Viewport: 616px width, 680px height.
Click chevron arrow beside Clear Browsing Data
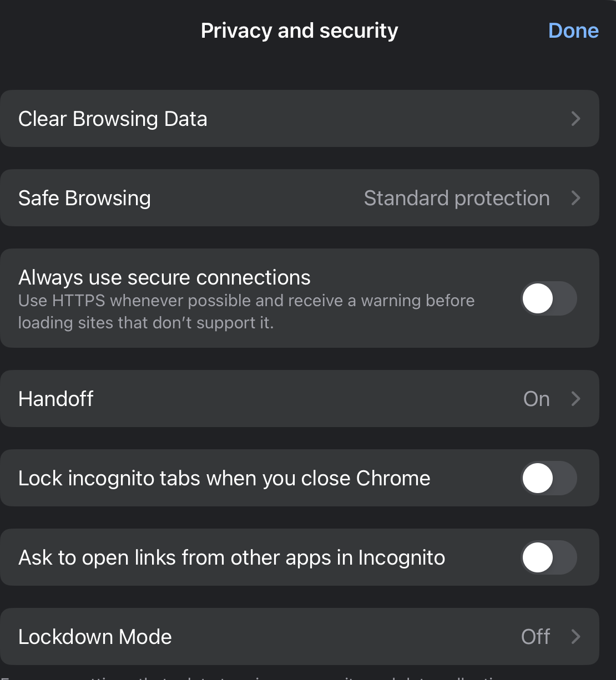coord(575,119)
